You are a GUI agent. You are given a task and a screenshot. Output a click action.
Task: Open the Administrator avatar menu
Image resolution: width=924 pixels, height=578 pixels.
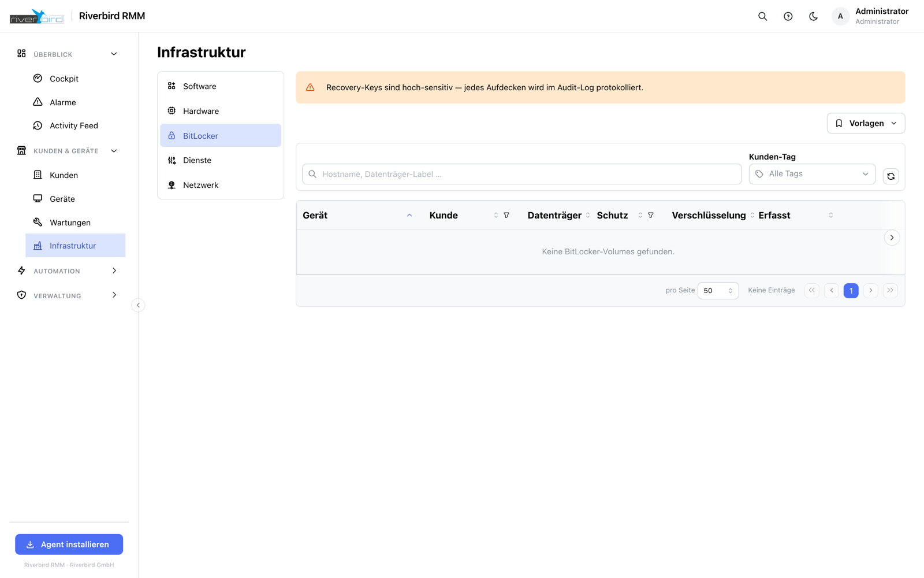point(840,16)
